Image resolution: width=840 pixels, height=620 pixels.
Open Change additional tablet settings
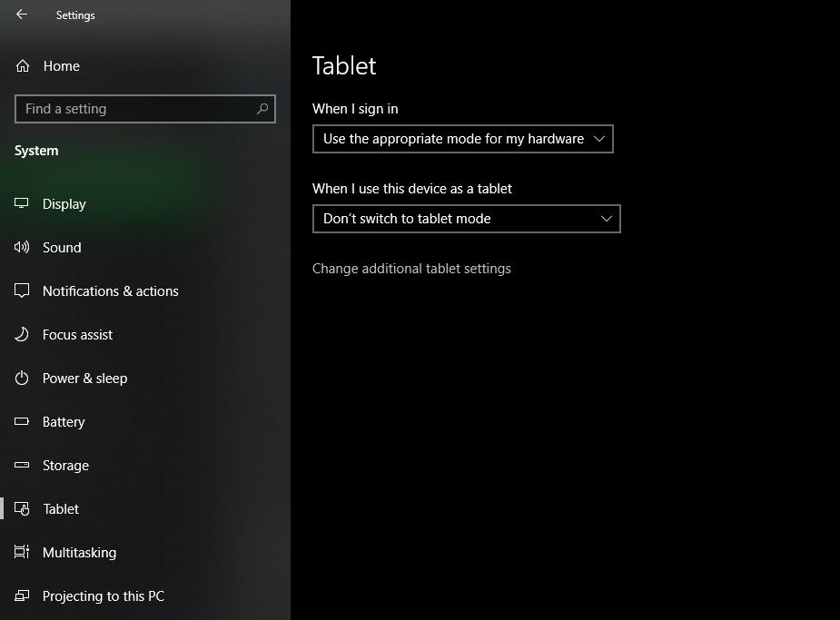tap(411, 268)
